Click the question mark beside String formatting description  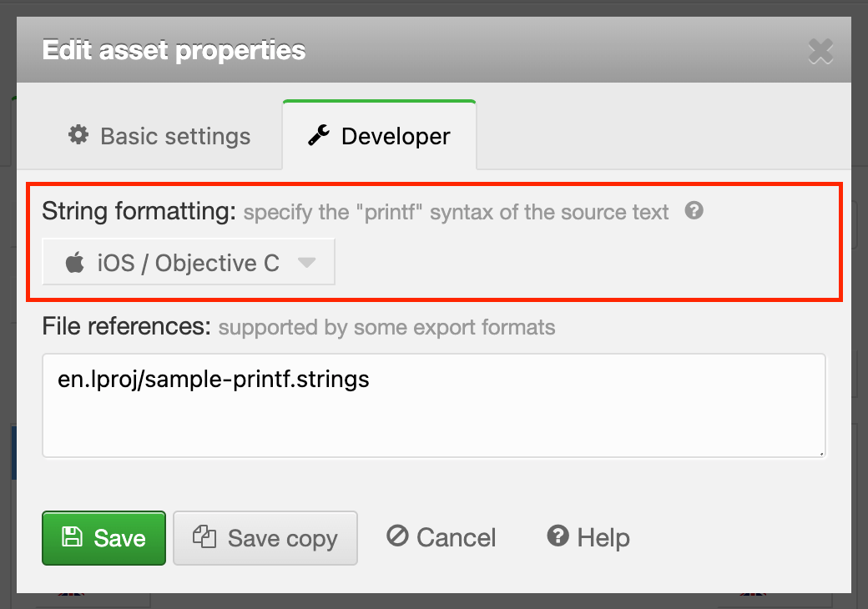pyautogui.click(x=694, y=211)
